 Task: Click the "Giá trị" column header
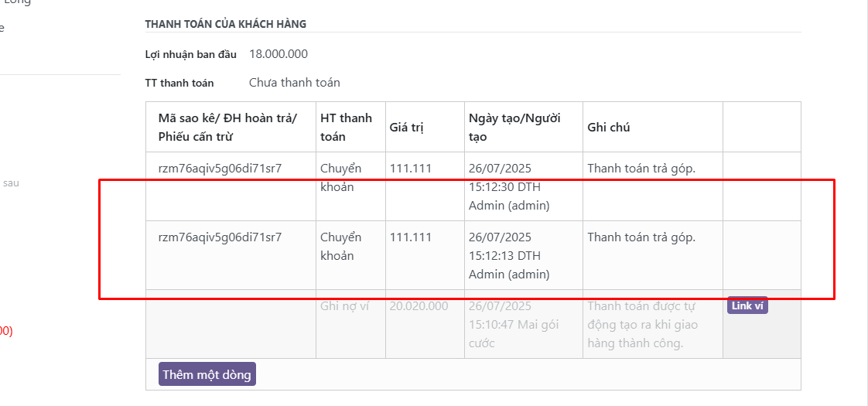point(407,128)
